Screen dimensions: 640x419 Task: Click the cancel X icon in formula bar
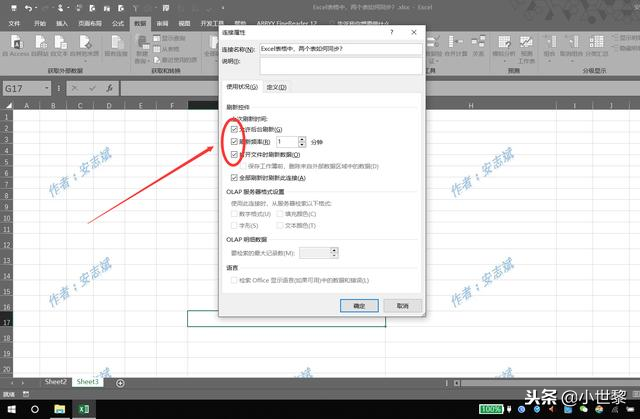75,88
